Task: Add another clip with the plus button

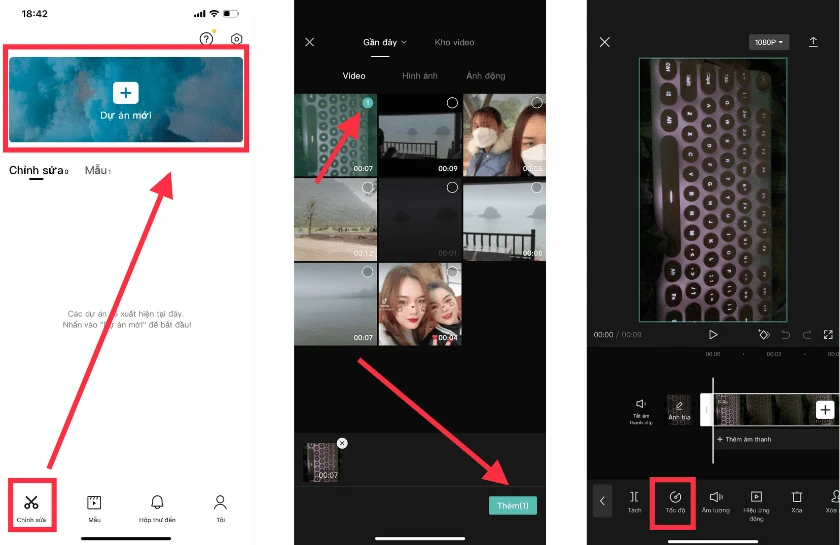Action: click(x=825, y=410)
